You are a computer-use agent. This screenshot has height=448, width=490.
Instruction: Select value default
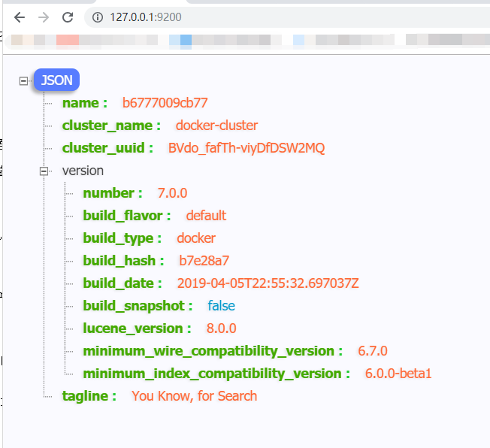(206, 216)
